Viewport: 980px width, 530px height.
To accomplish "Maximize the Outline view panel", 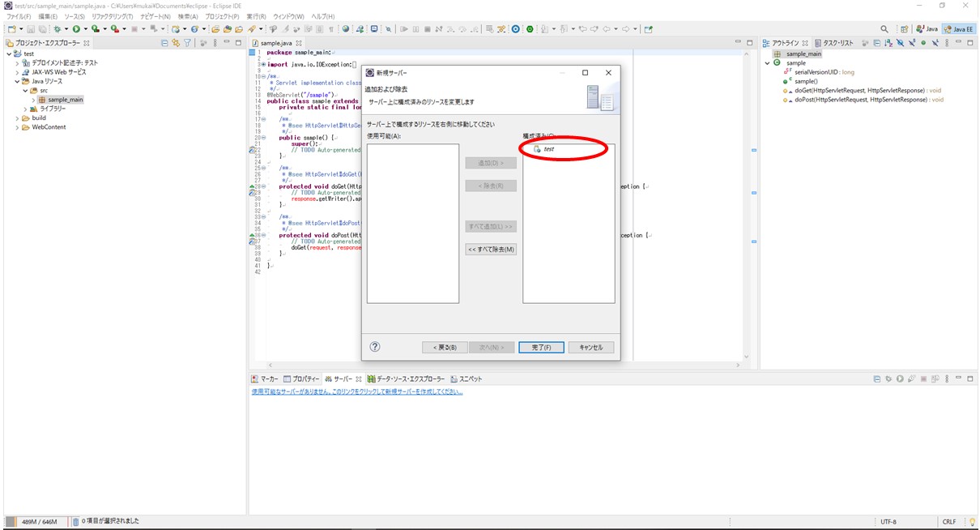I will 969,43.
